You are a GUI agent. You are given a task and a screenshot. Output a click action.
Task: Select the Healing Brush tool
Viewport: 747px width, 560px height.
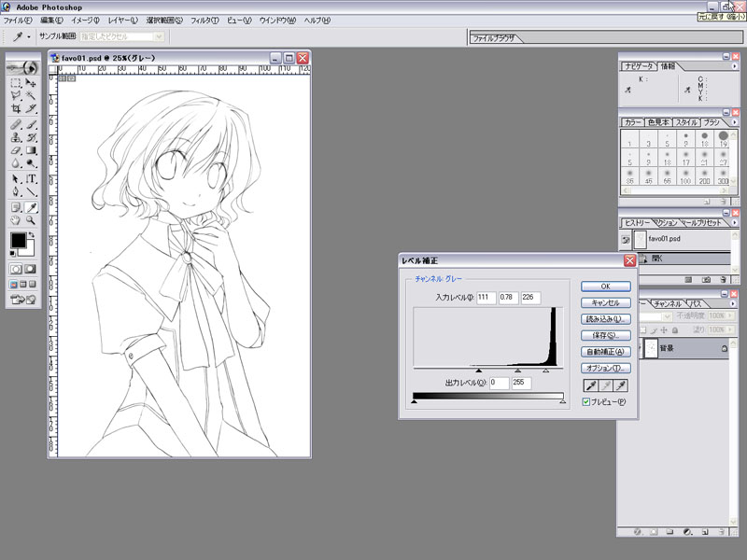16,125
